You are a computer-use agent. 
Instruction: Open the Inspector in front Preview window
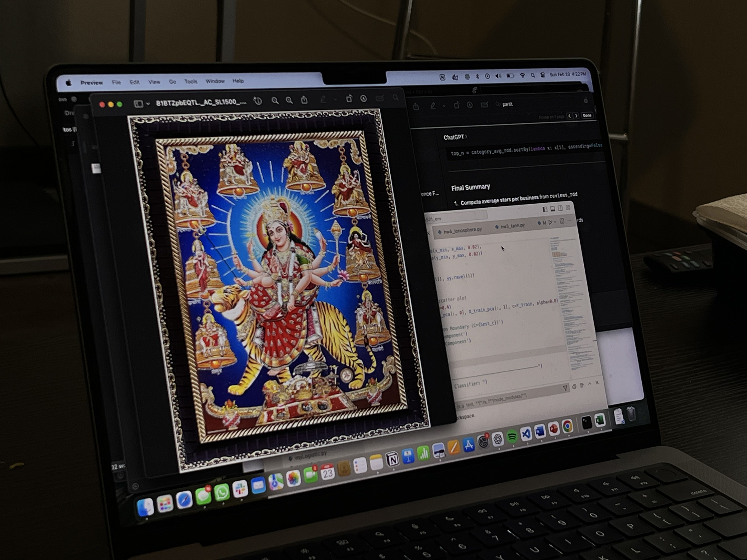click(x=258, y=101)
